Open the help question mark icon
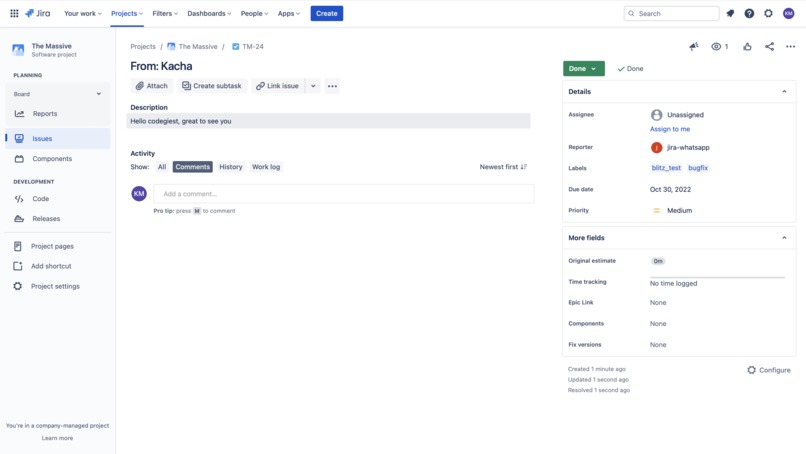The image size is (806, 454). point(749,13)
